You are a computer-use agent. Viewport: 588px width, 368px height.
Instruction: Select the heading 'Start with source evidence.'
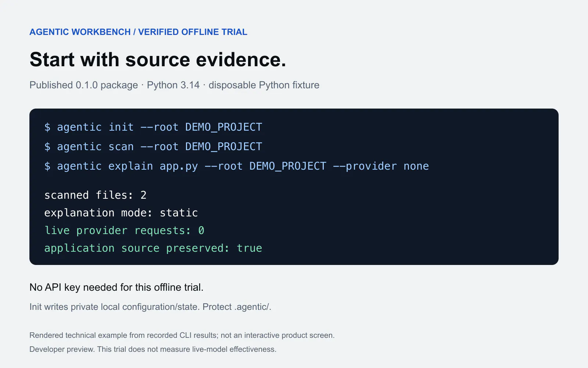coord(158,60)
